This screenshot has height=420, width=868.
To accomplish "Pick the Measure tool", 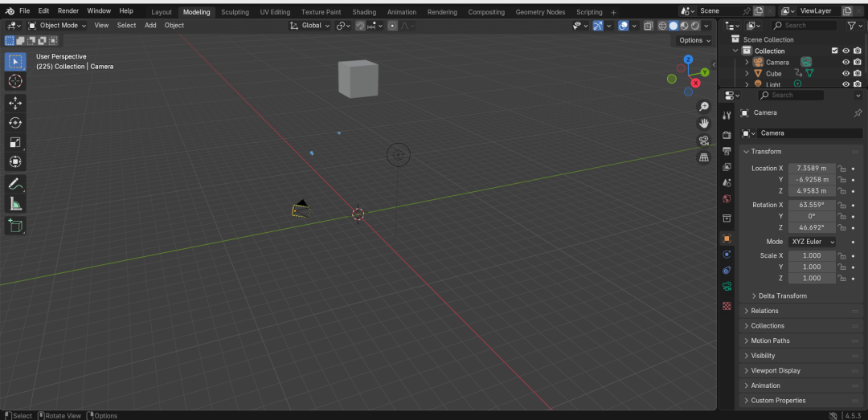I will tap(15, 204).
